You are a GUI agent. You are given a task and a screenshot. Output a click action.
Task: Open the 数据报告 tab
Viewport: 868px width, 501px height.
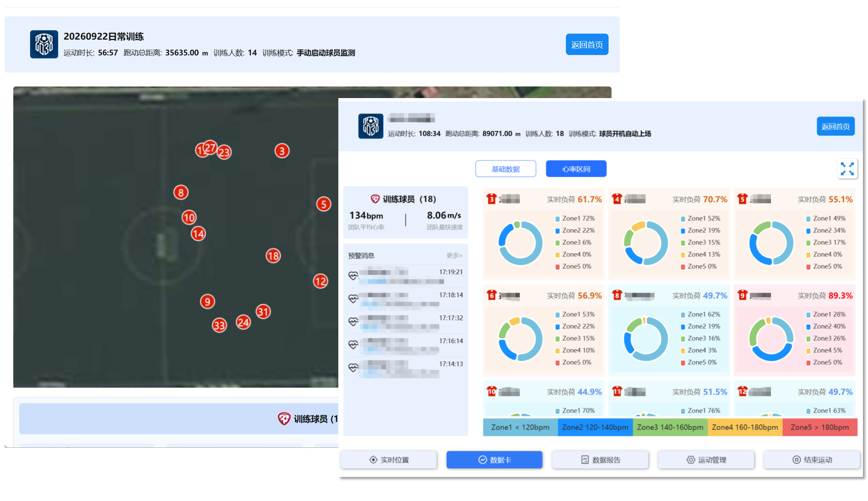coord(600,460)
